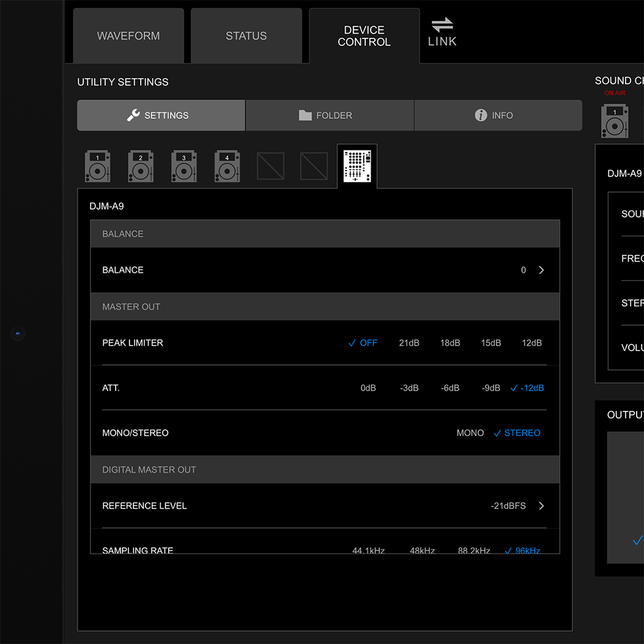This screenshot has height=644, width=644.
Task: Open the REFERENCE LEVEL chevron
Action: (541, 506)
